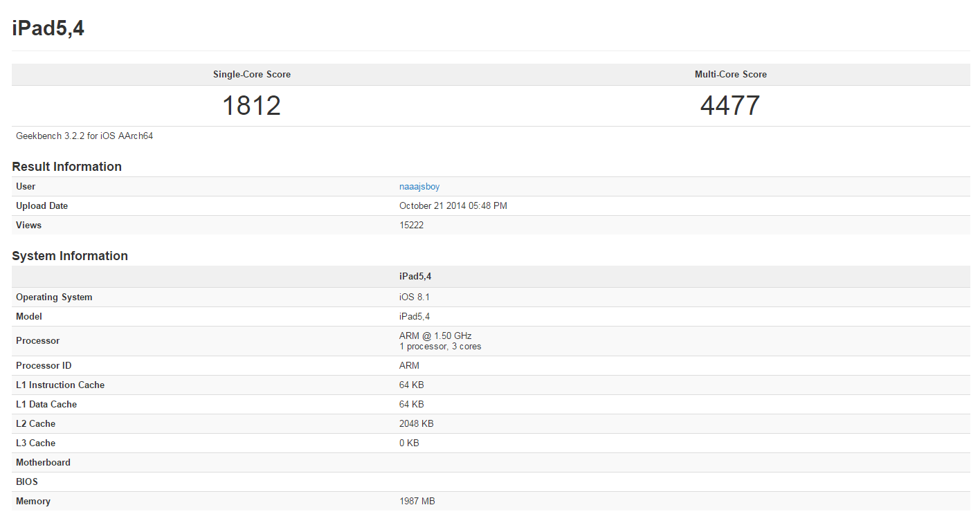The height and width of the screenshot is (523, 980).
Task: Click the Model row label
Action: [29, 317]
